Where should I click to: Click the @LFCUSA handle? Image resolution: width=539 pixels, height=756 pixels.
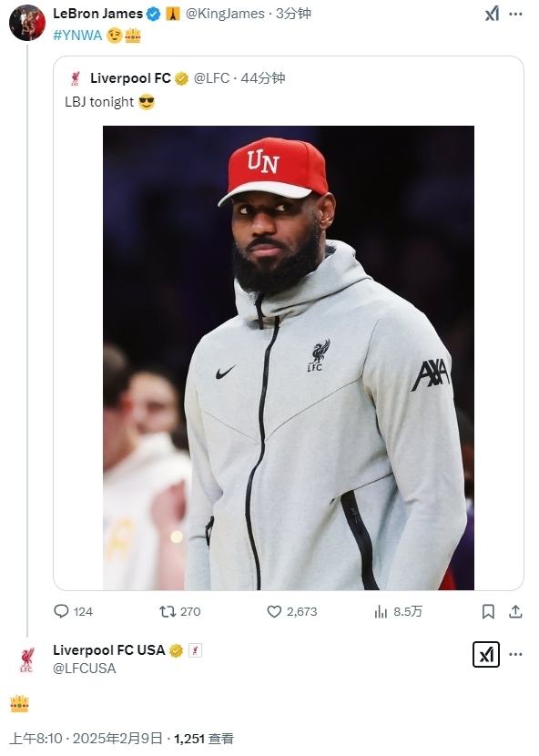[85, 669]
